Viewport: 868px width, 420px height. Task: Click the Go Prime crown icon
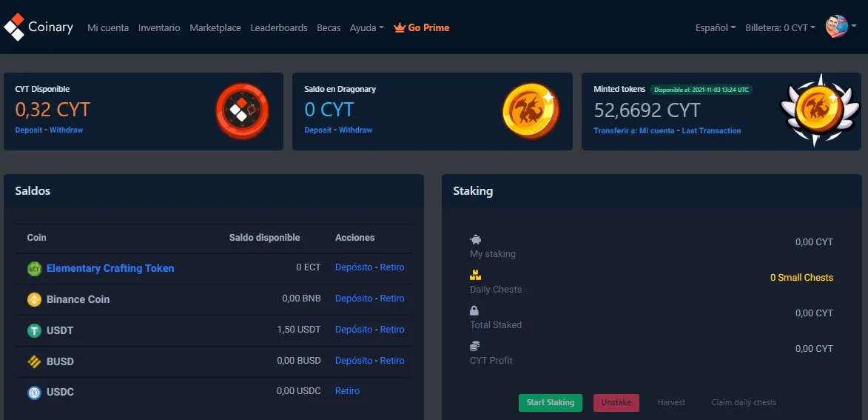[x=399, y=27]
